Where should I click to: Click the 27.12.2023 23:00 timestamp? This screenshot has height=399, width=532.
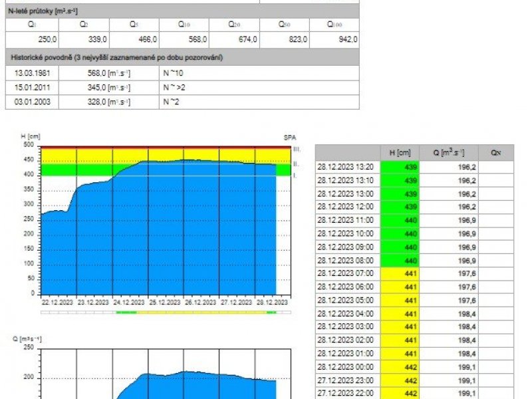[347, 380]
